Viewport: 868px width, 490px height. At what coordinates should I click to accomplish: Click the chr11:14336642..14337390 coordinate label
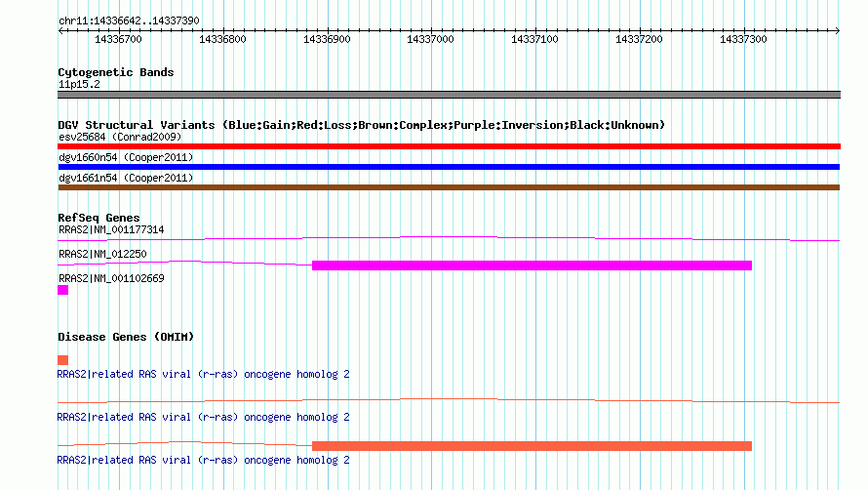pos(129,20)
